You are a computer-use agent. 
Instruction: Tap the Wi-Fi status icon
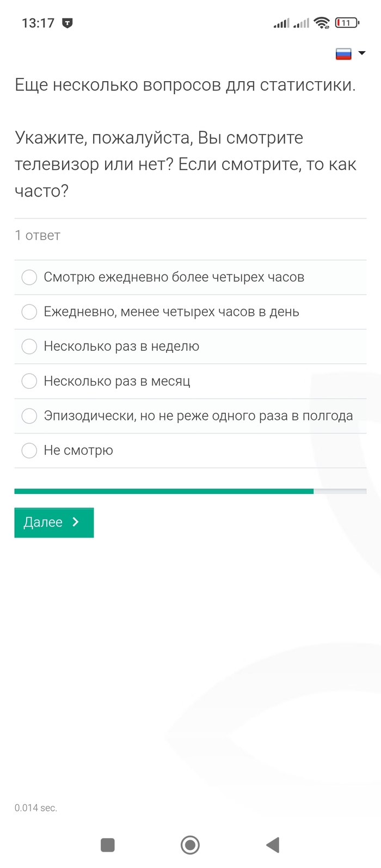322,23
